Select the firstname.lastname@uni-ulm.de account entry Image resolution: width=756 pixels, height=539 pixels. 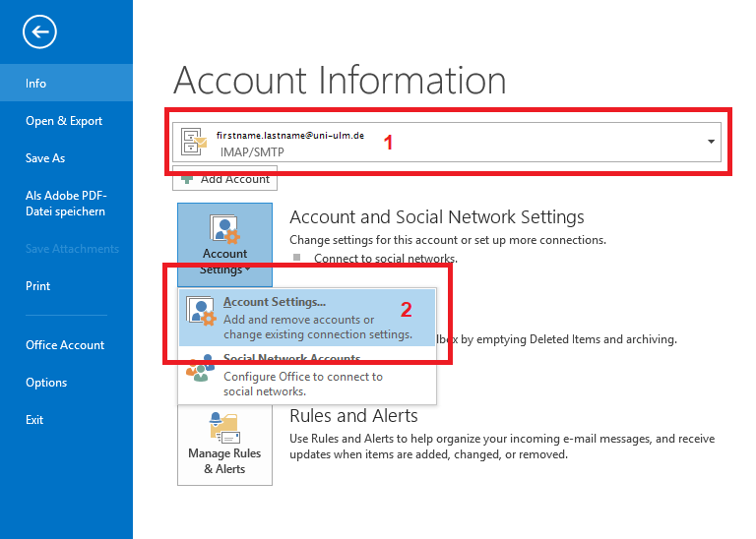447,142
